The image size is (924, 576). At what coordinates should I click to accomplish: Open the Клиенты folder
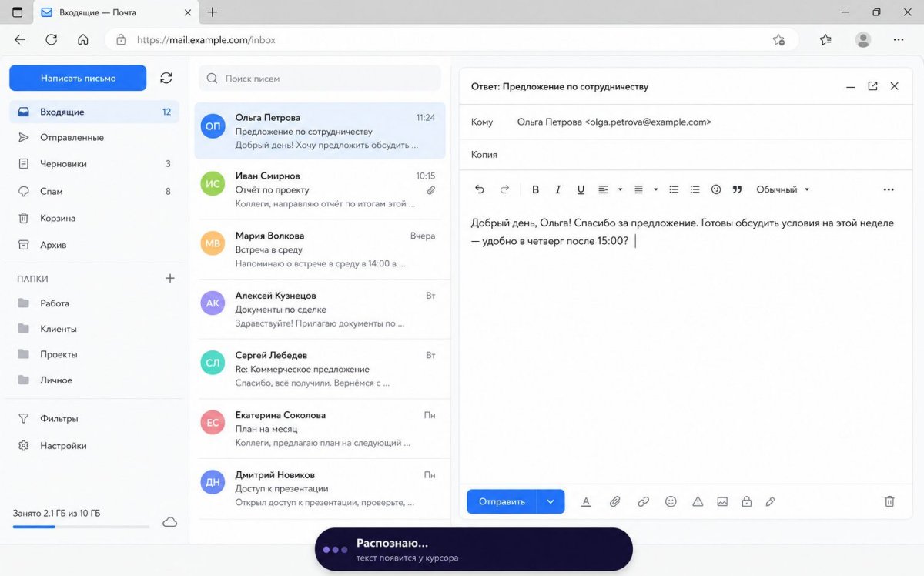point(94,329)
